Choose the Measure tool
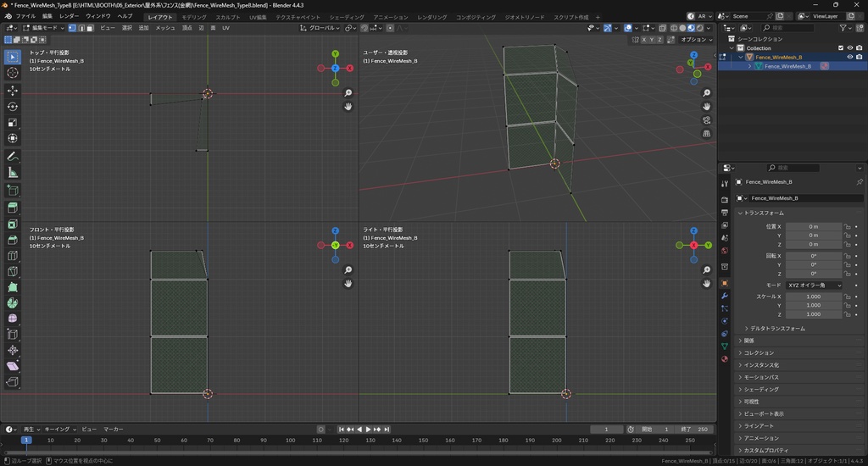Image resolution: width=868 pixels, height=466 pixels. [x=13, y=173]
